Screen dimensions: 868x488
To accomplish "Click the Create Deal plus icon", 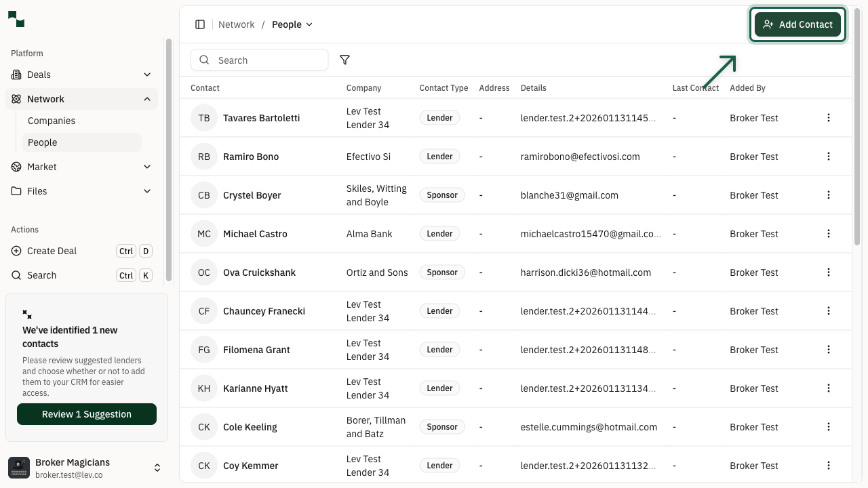I will coord(15,251).
